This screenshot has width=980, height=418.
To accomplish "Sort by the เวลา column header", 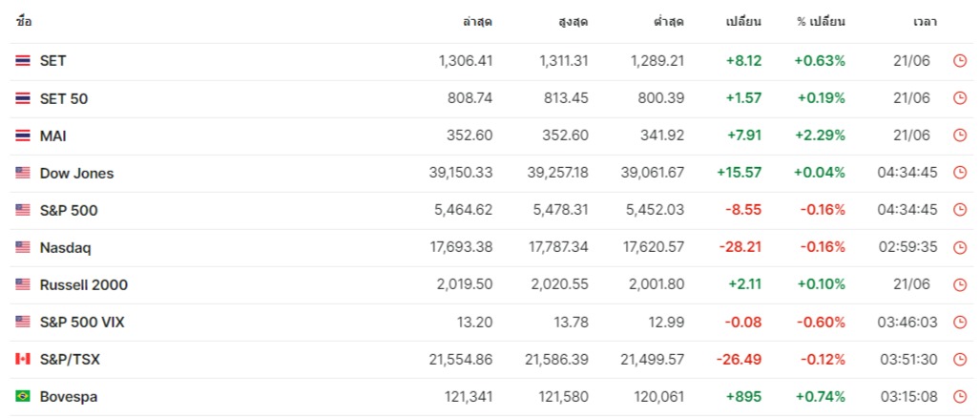I will tap(924, 21).
